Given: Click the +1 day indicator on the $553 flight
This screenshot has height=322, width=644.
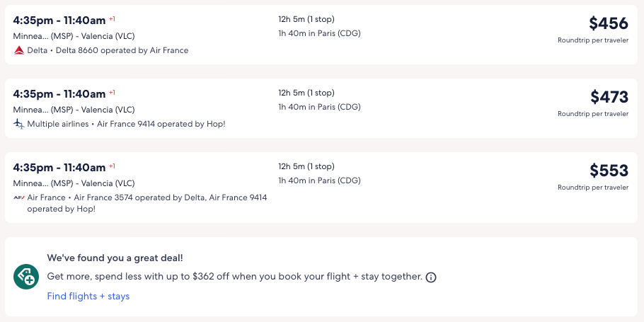Looking at the screenshot, I should pyautogui.click(x=112, y=166).
